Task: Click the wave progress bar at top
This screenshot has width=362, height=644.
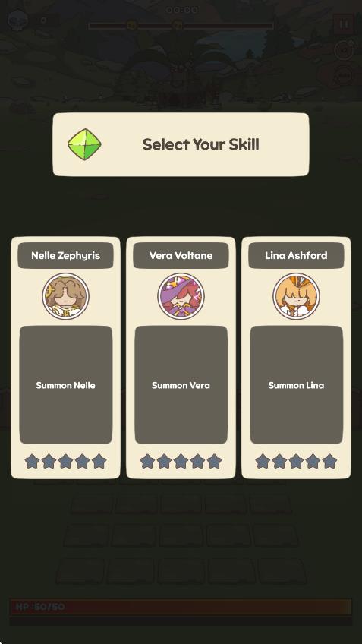Action: (x=181, y=26)
